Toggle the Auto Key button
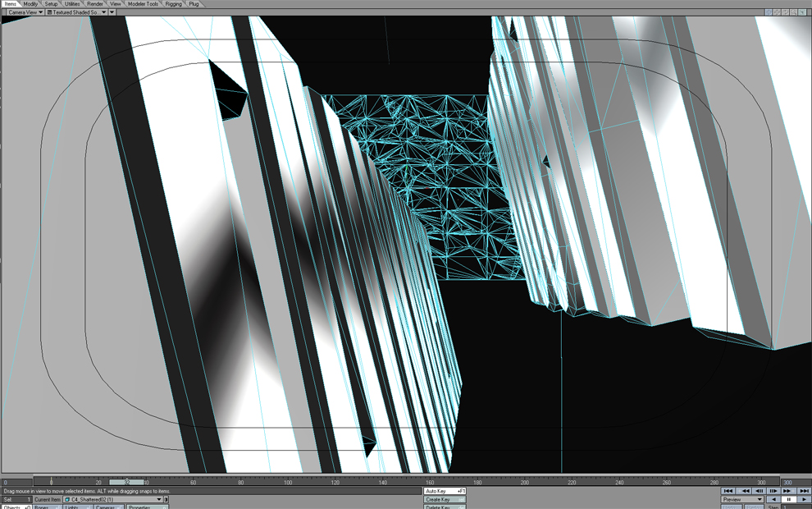Screen dimensions: 812x509 (x=445, y=491)
